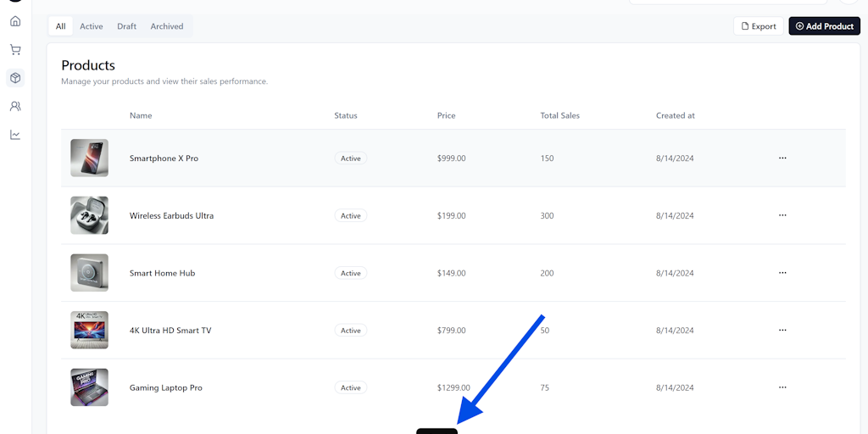Open actions menu for Gaming Laptop Pro
This screenshot has width=868, height=434.
[x=782, y=387]
